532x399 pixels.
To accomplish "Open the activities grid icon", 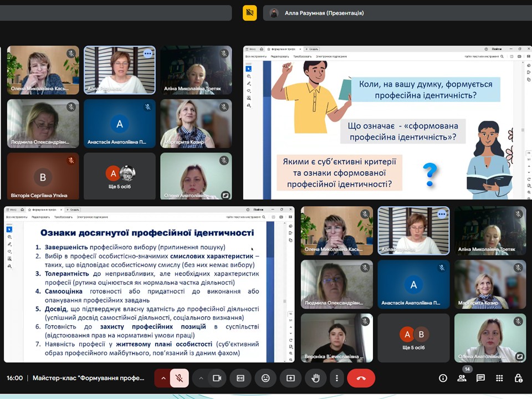I will [499, 378].
